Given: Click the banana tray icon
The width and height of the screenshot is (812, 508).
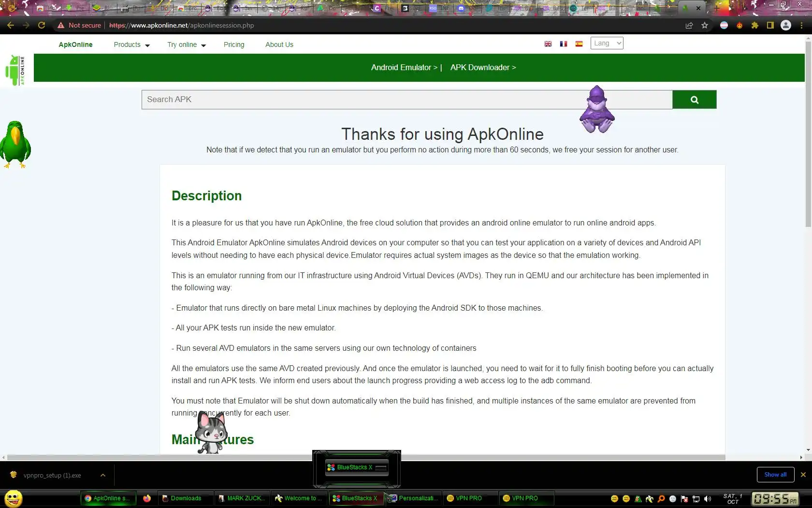Looking at the screenshot, I should click(x=650, y=499).
